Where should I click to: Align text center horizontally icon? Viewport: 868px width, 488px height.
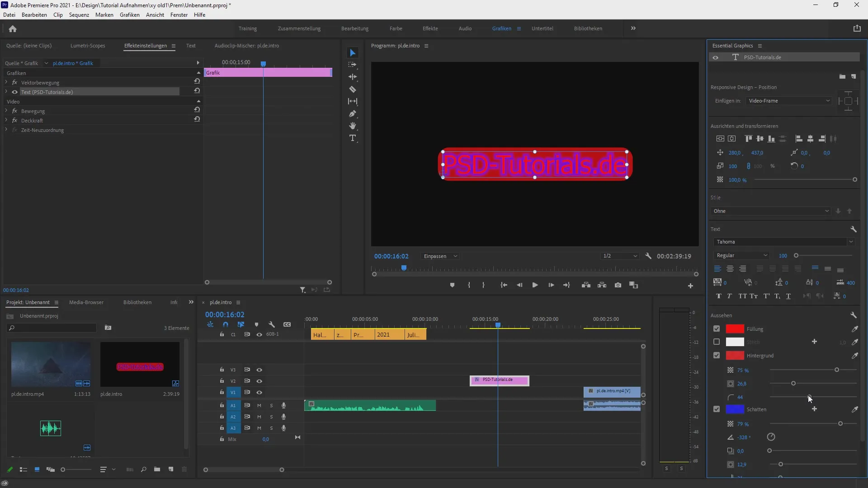tap(730, 269)
